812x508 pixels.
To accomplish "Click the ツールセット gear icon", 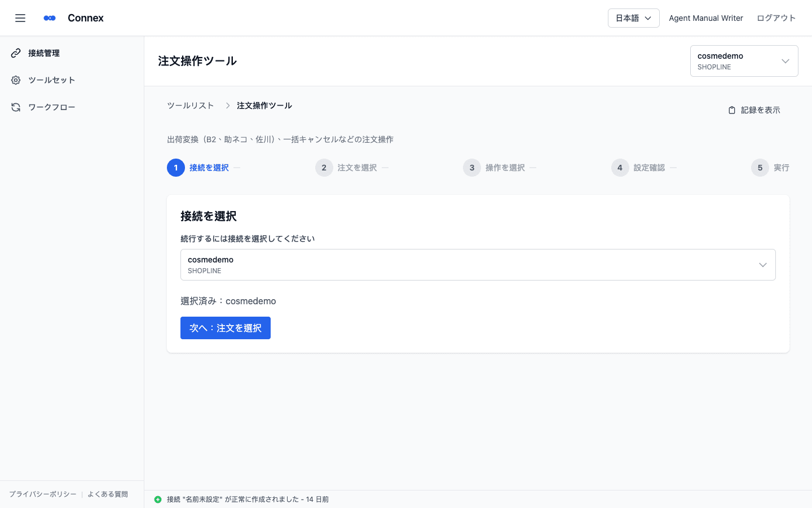I will pyautogui.click(x=16, y=80).
